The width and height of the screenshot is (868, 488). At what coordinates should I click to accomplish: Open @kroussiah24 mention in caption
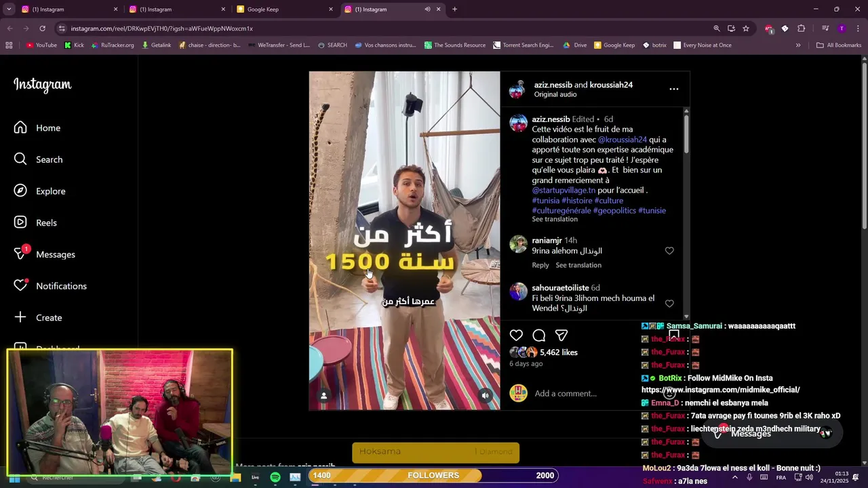pyautogui.click(x=623, y=140)
